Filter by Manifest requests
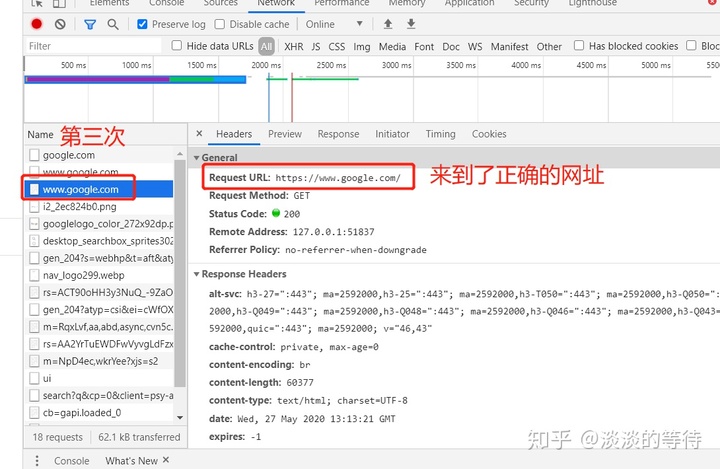Screen dimensions: 720x469 pyautogui.click(x=509, y=46)
